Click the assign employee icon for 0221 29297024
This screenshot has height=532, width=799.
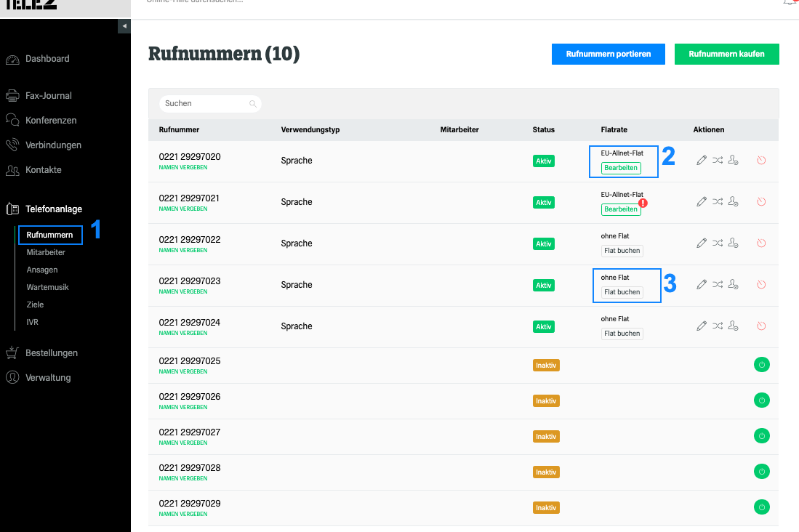click(734, 326)
